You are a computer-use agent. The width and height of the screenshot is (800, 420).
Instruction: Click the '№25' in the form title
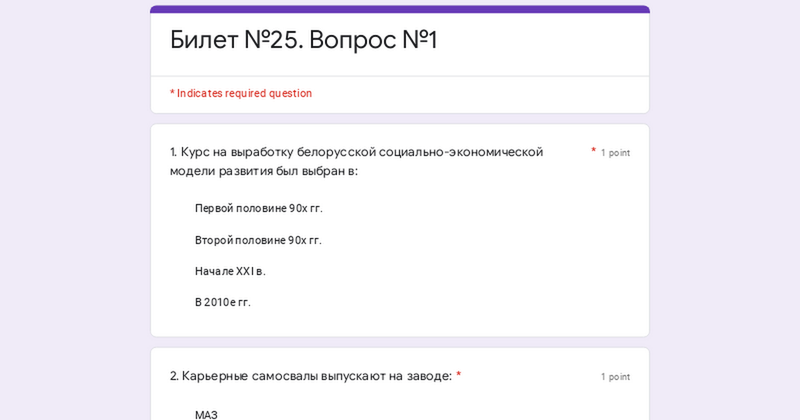(x=274, y=40)
